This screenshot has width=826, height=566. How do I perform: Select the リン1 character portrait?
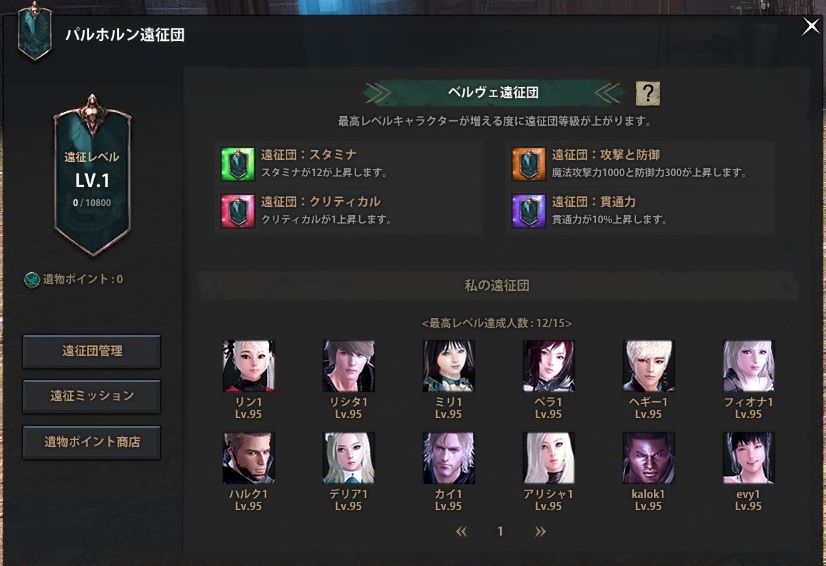pyautogui.click(x=248, y=366)
